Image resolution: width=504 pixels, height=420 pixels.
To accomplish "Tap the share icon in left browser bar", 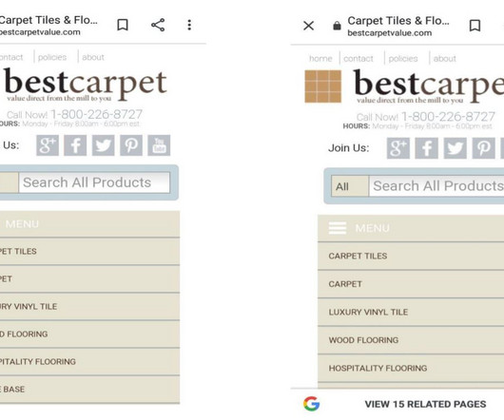I will 158,25.
